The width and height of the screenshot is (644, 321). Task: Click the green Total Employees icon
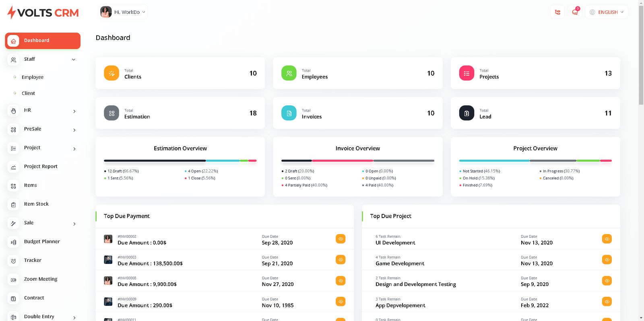coord(289,73)
